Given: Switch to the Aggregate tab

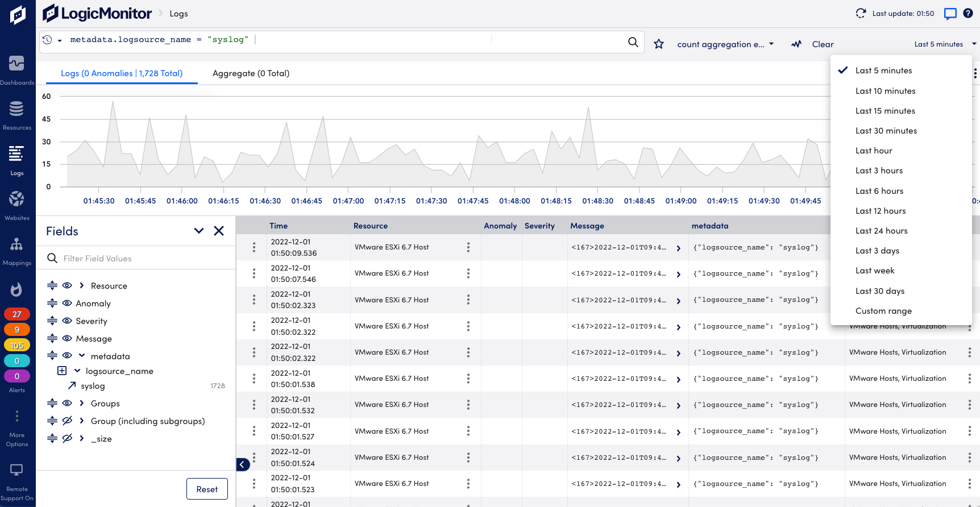Looking at the screenshot, I should coord(251,73).
